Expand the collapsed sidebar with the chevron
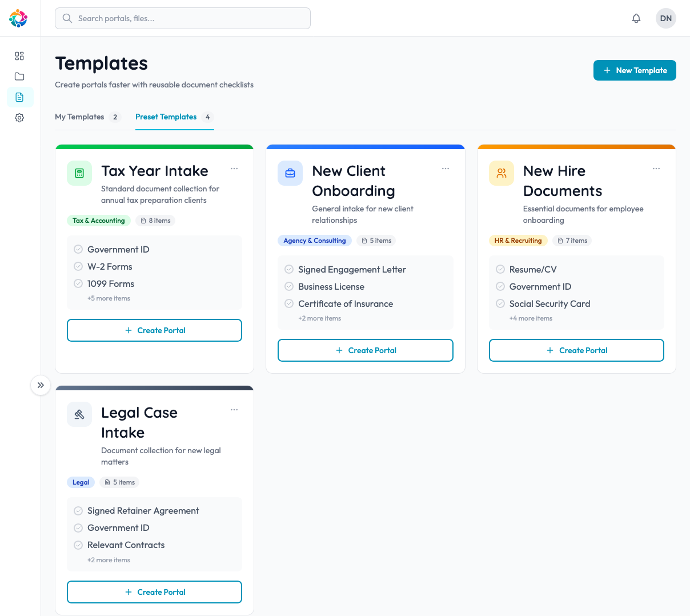Screen dimensions: 690x616 [40, 385]
